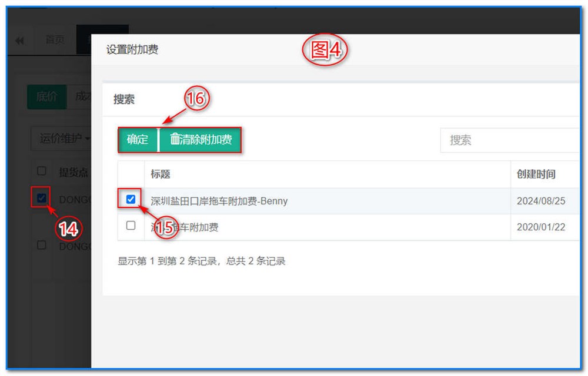Confirm the surcharge selection with 确定

(x=138, y=139)
